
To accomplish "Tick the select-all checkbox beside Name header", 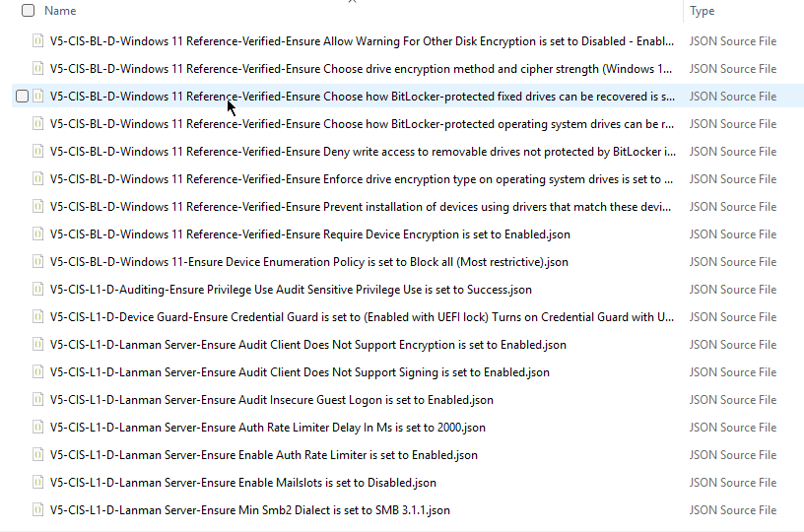I will click(29, 10).
